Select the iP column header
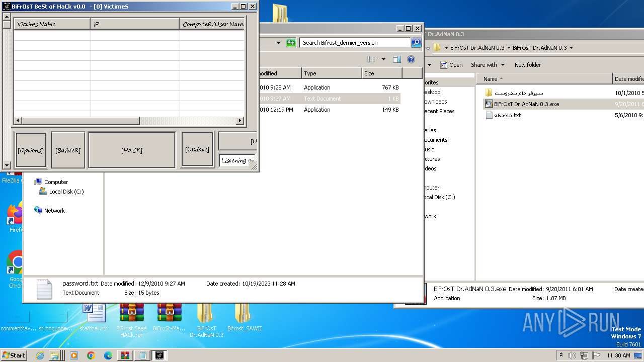 pos(135,24)
